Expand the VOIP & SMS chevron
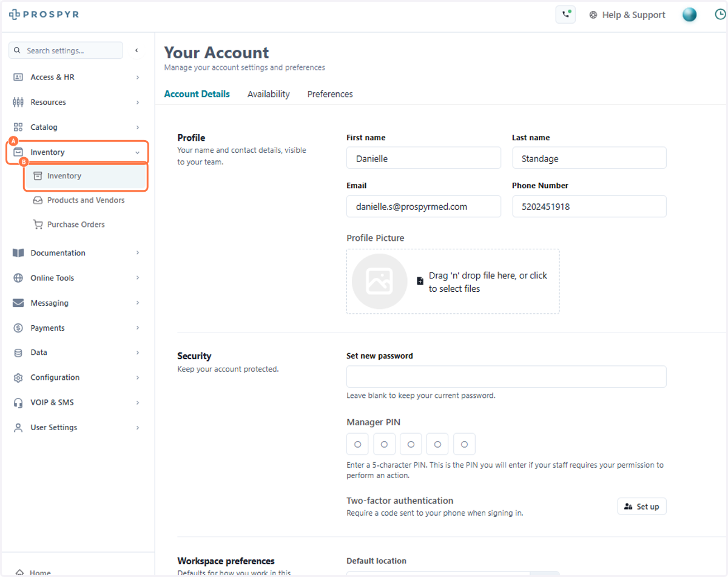 [138, 402]
